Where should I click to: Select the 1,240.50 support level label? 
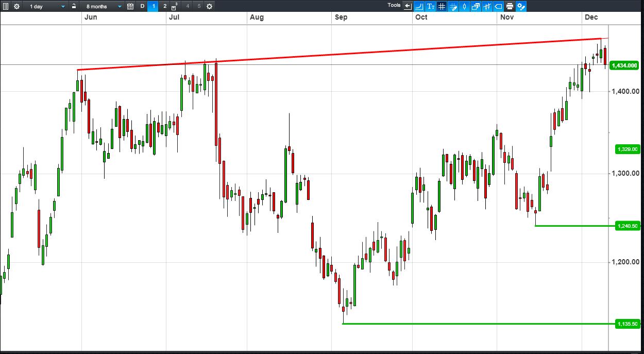[x=628, y=226]
